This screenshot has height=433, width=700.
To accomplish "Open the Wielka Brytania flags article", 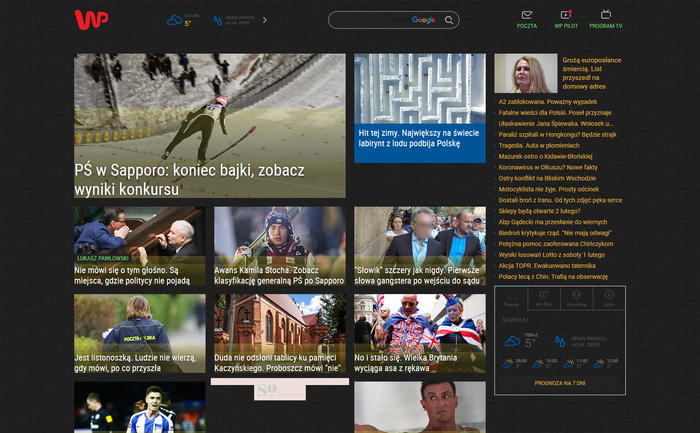I will (x=420, y=333).
